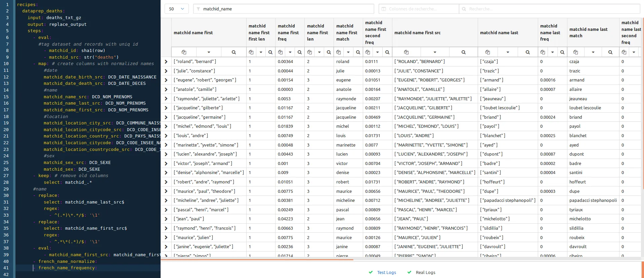The height and width of the screenshot is (278, 644).
Task: Click the 'dataprep_deaths' line in the editor
Action: [x=43, y=11]
